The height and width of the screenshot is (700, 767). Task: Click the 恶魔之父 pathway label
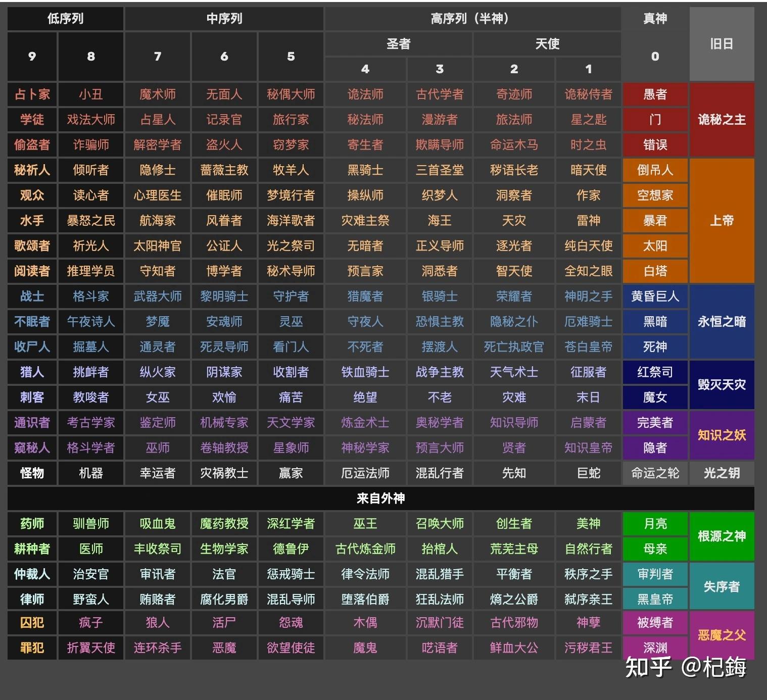(722, 635)
